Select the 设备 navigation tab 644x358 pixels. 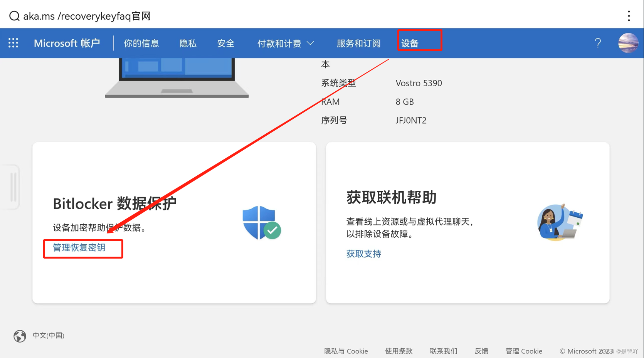pyautogui.click(x=410, y=43)
